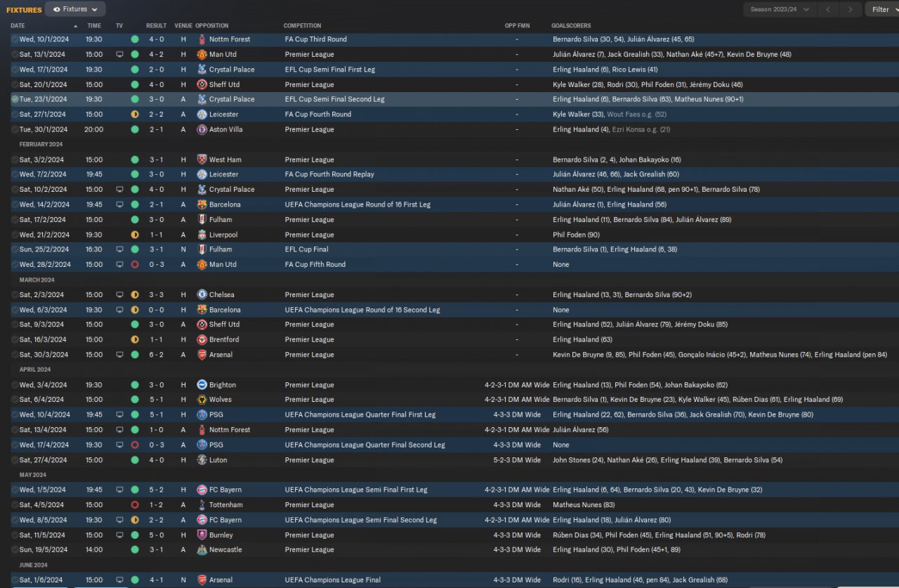The height and width of the screenshot is (588, 899).
Task: Click the TV icon on the EFL Cup Final row
Action: [119, 249]
